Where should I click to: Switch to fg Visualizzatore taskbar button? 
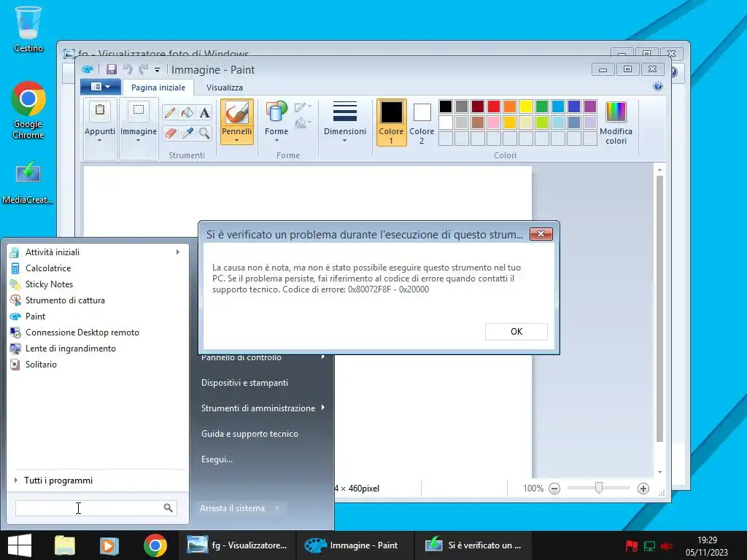(237, 545)
